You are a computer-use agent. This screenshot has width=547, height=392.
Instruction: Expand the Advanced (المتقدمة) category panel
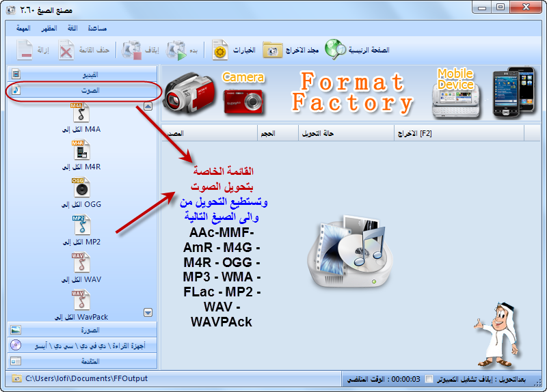point(82,361)
